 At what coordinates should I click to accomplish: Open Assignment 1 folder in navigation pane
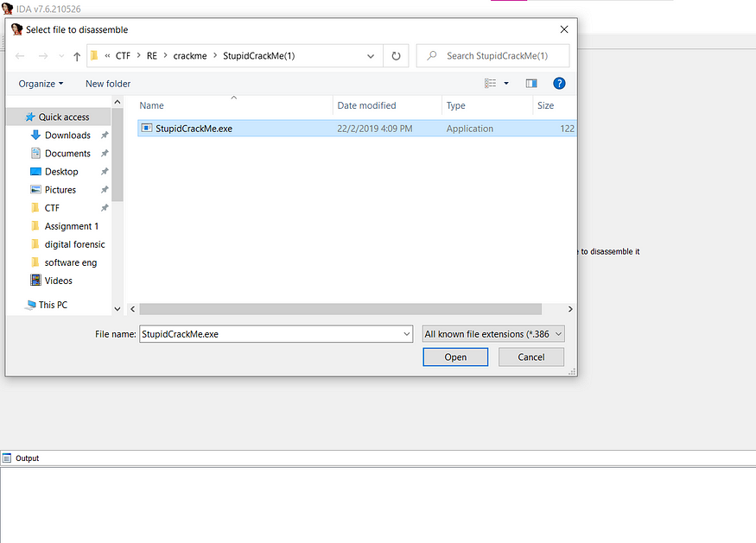pos(72,226)
